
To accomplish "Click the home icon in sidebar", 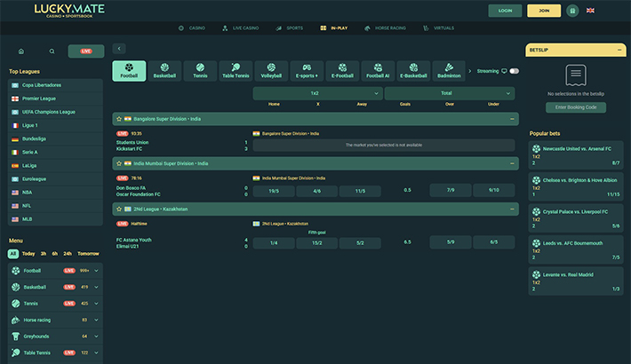I will (x=21, y=51).
